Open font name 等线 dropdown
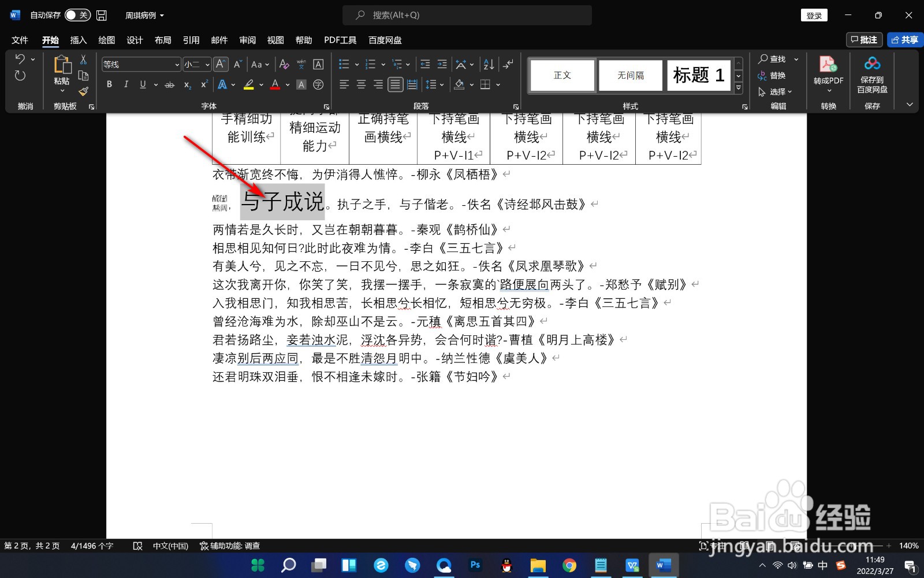The width and height of the screenshot is (924, 578). tap(177, 64)
